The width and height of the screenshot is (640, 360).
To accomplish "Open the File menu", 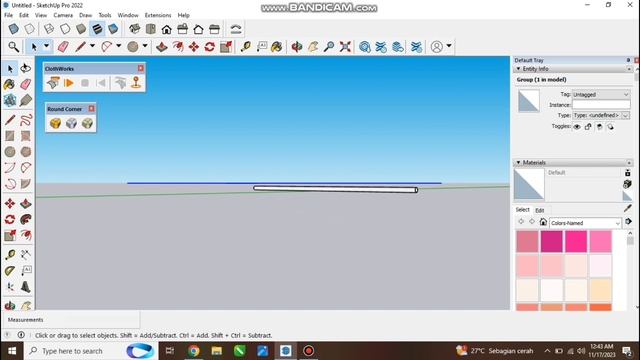I will point(8,15).
